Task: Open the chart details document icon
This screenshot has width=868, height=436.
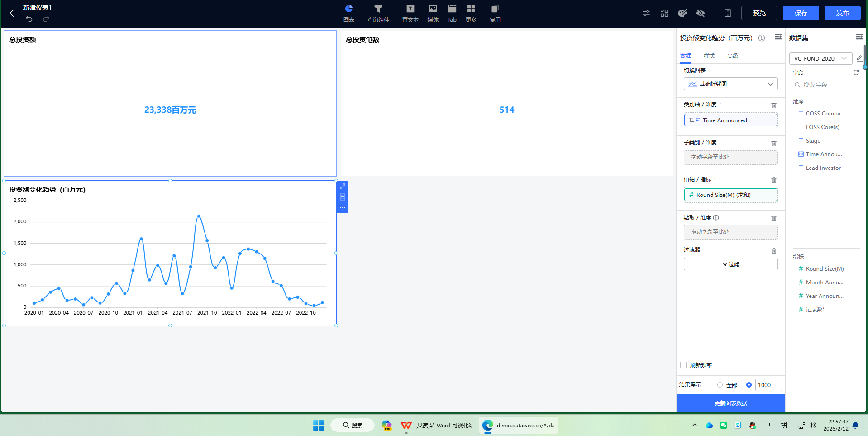Action: tap(343, 197)
